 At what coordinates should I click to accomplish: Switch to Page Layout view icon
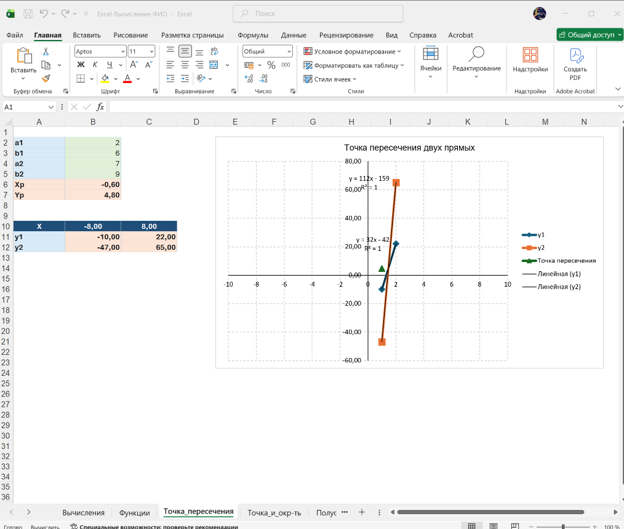(493, 526)
